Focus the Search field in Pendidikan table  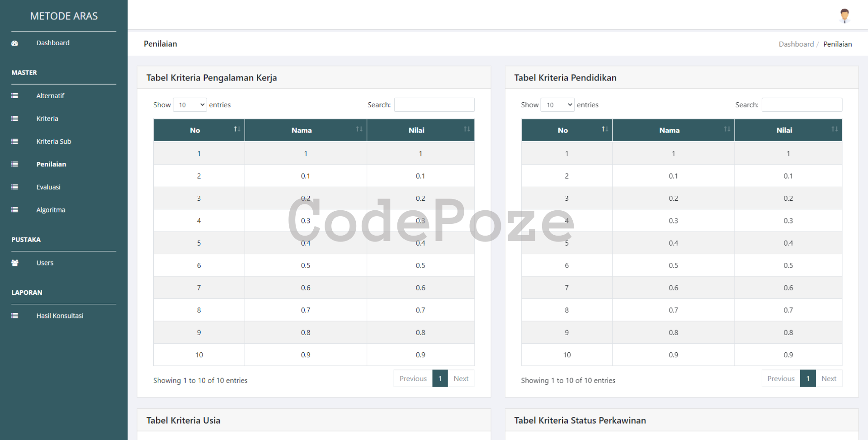coord(802,105)
